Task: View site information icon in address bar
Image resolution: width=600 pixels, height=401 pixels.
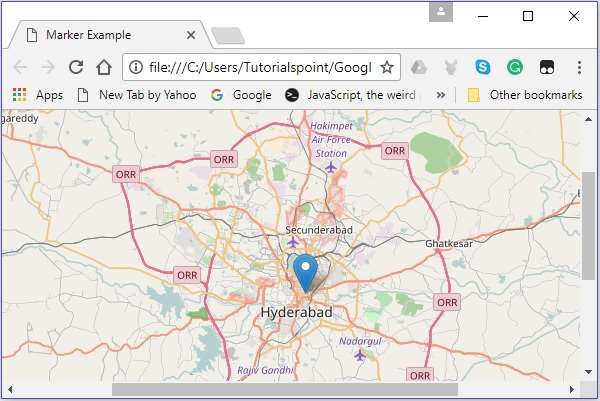Action: 136,67
